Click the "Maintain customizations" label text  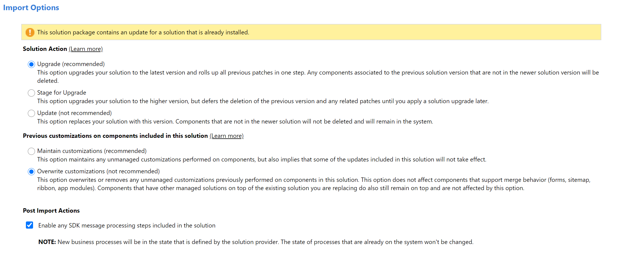click(x=92, y=151)
